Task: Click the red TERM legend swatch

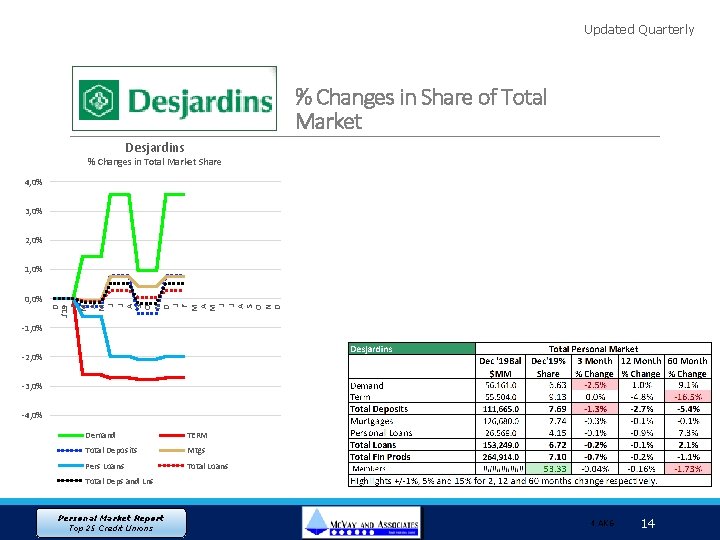Action: pyautogui.click(x=172, y=435)
